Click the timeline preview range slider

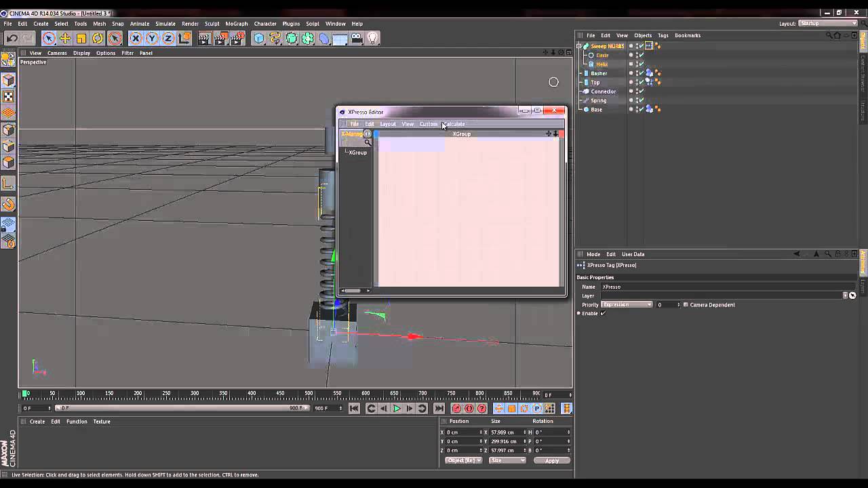tap(182, 408)
